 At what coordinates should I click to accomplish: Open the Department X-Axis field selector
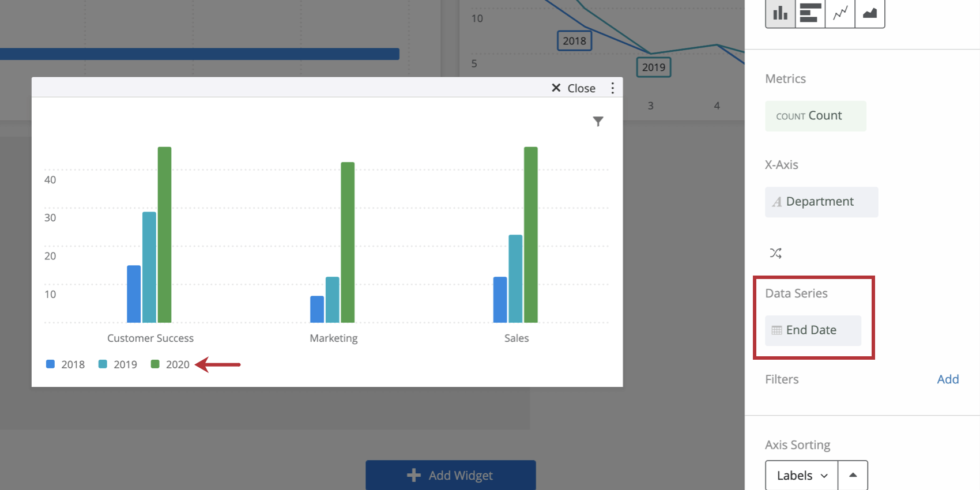pos(821,202)
